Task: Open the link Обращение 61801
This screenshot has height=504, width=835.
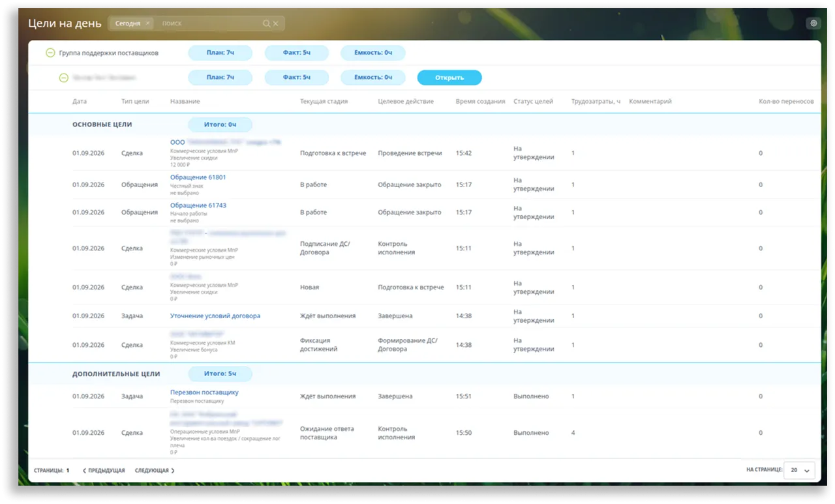Action: click(x=198, y=177)
